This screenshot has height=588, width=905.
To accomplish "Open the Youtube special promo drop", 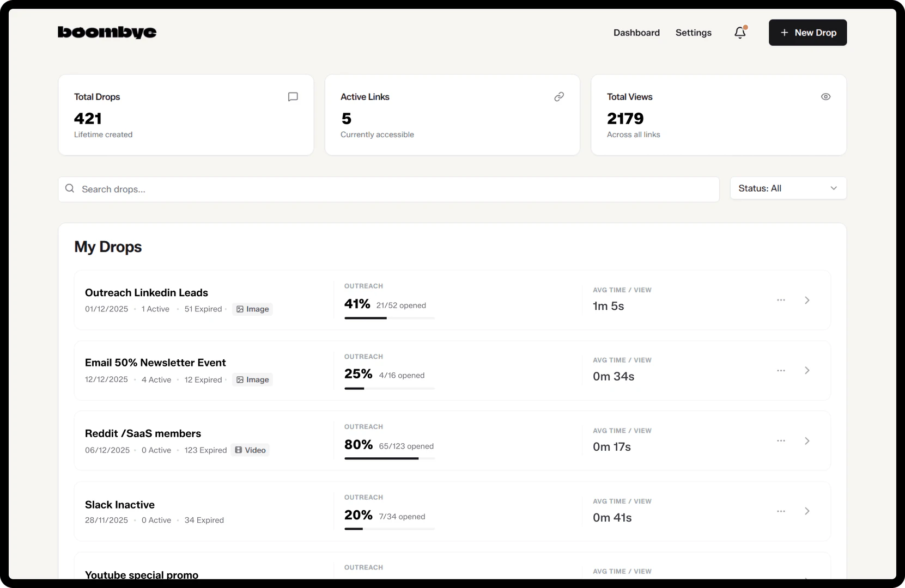I will [x=142, y=574].
